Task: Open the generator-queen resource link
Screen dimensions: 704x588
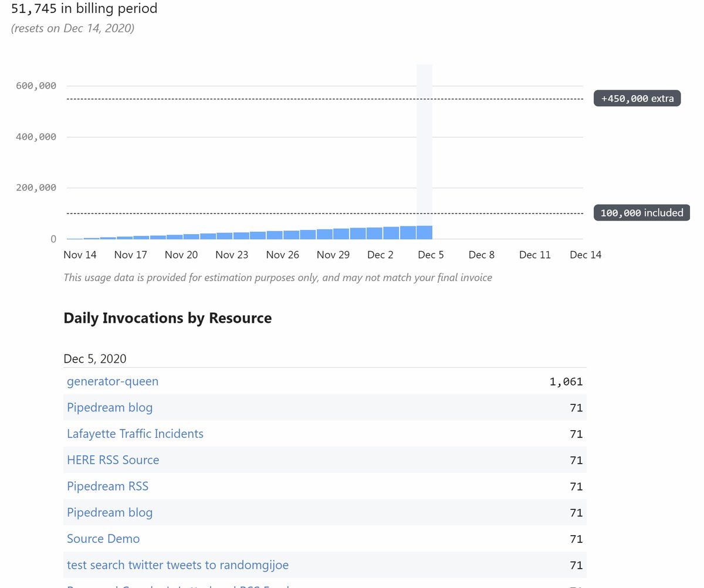Action: (x=113, y=381)
